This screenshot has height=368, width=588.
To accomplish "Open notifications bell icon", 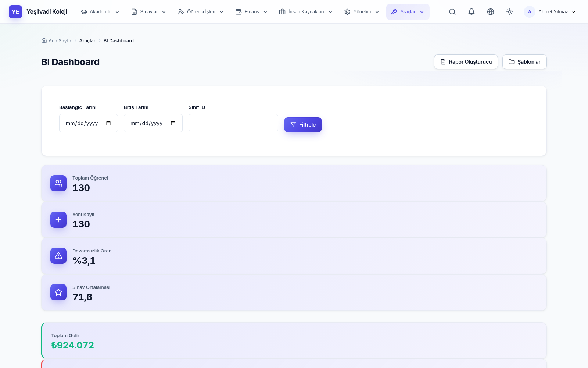I will (472, 12).
